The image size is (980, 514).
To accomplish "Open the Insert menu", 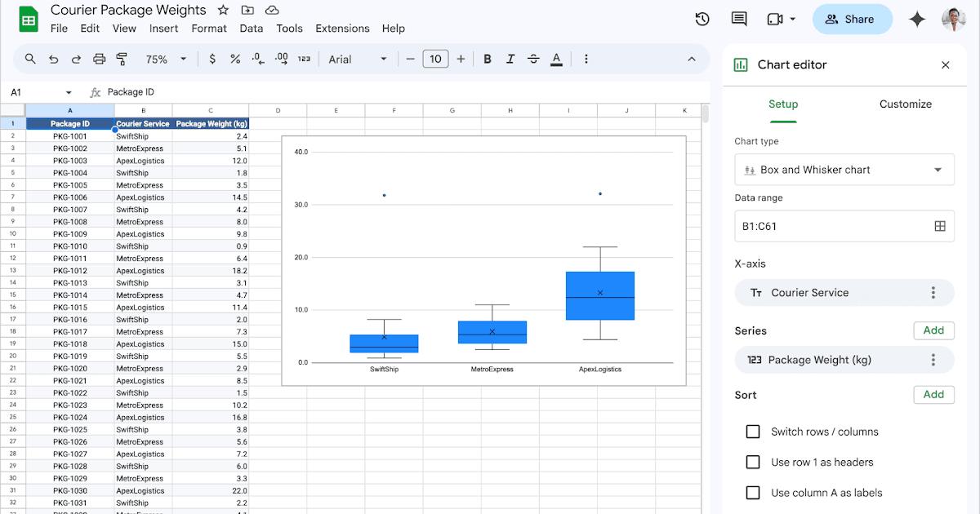I will coord(163,28).
